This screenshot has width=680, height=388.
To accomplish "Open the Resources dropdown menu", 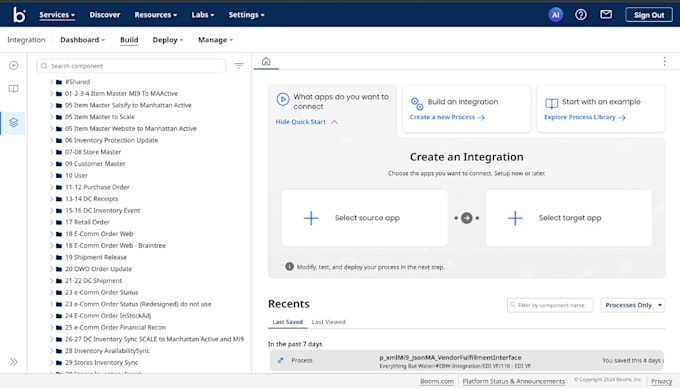I will pos(156,15).
